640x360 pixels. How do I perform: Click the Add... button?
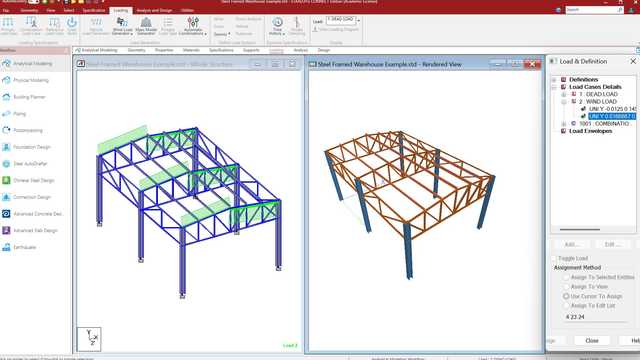pos(571,244)
